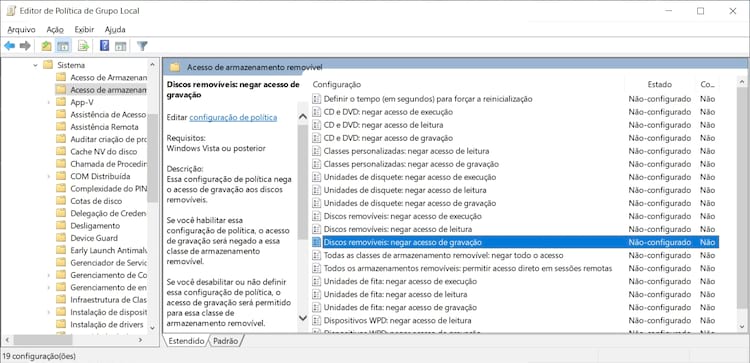Select folder icon of Cotas de disco
This screenshot has height=363, width=750.
pos(61,201)
